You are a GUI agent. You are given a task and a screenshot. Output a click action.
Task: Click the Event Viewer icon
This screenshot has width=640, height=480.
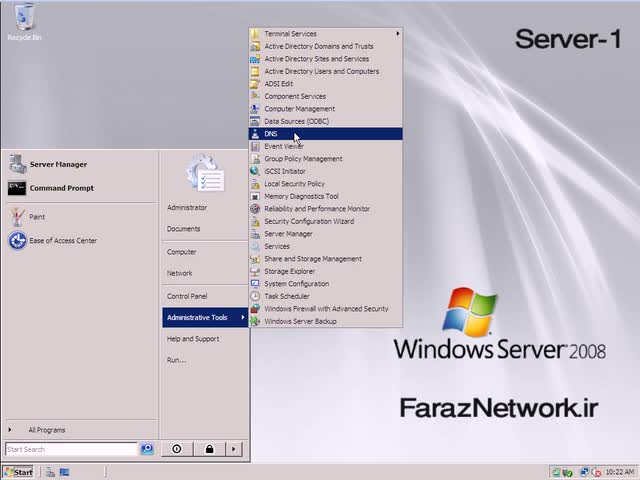(255, 146)
